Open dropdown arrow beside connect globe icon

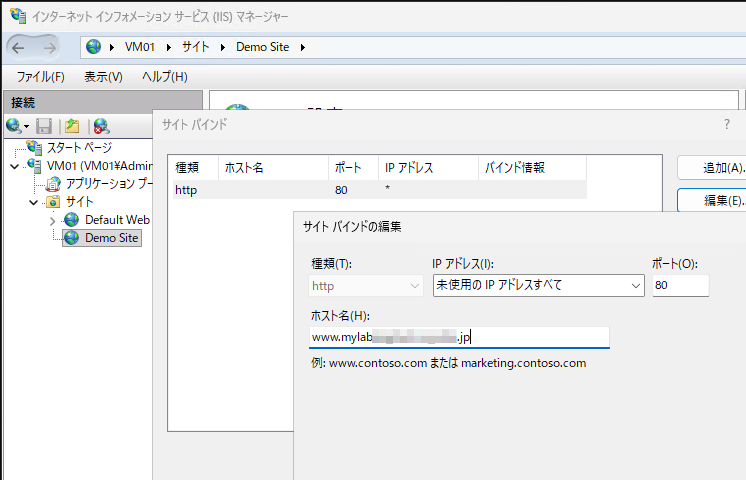click(26, 127)
